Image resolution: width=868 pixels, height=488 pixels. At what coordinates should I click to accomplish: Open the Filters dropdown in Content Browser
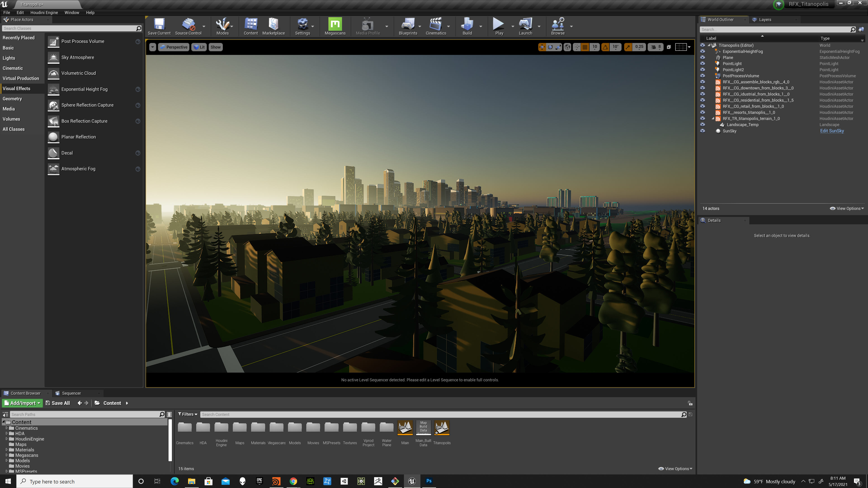pyautogui.click(x=187, y=414)
